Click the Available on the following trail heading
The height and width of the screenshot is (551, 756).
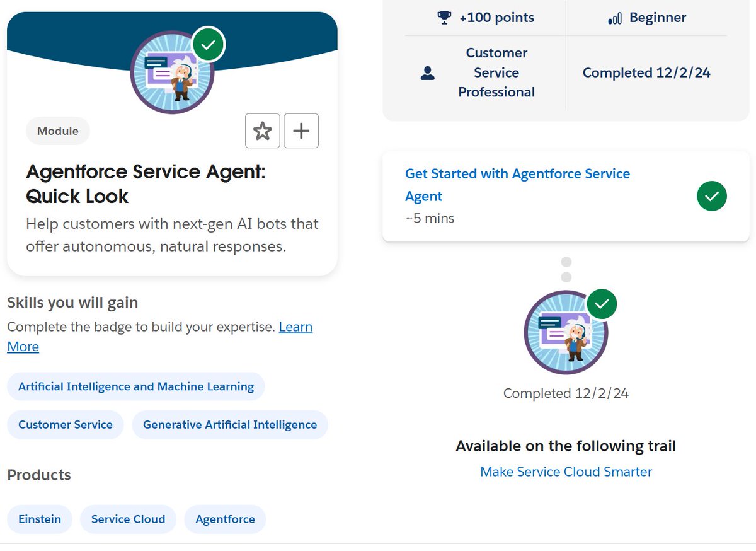[x=566, y=446]
